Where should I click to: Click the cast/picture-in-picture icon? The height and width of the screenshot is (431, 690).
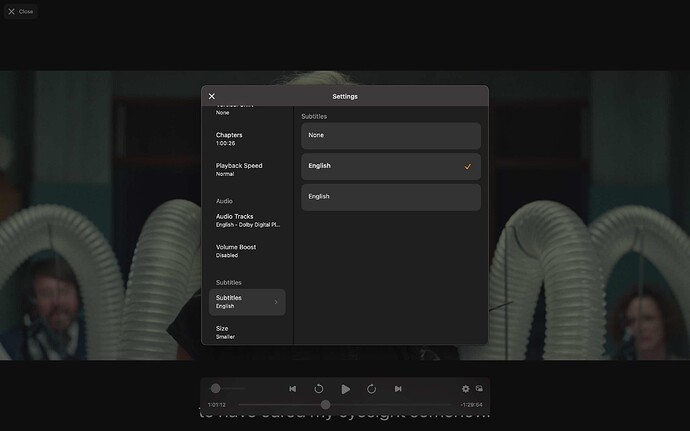[479, 388]
